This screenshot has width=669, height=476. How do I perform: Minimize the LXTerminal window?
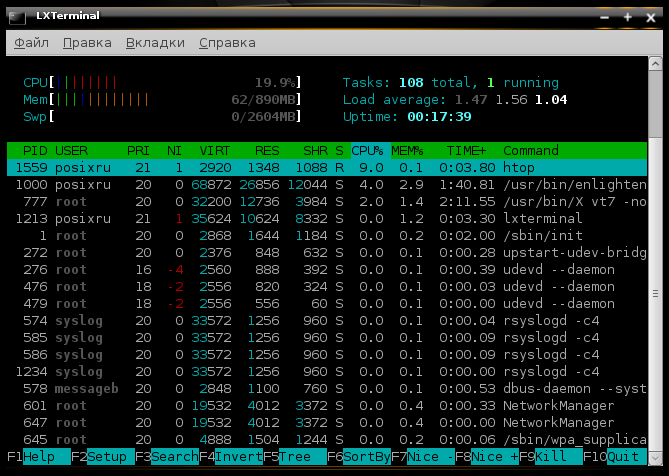605,17
